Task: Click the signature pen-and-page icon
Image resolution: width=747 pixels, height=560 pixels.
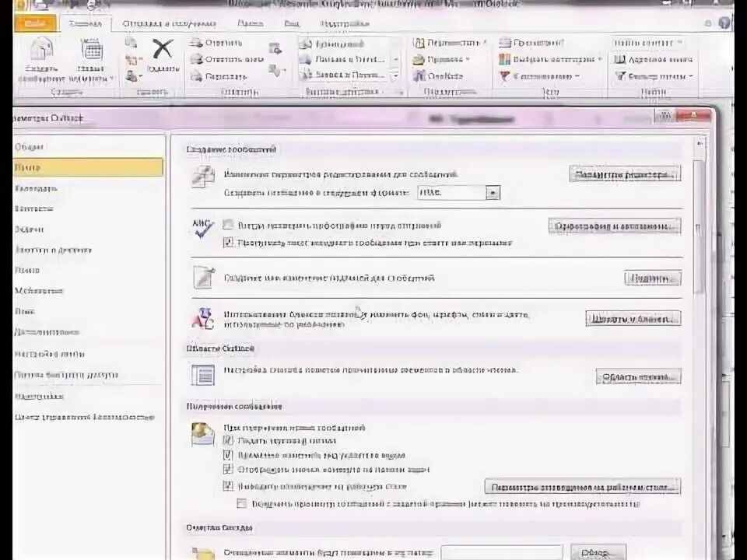Action: (x=203, y=278)
